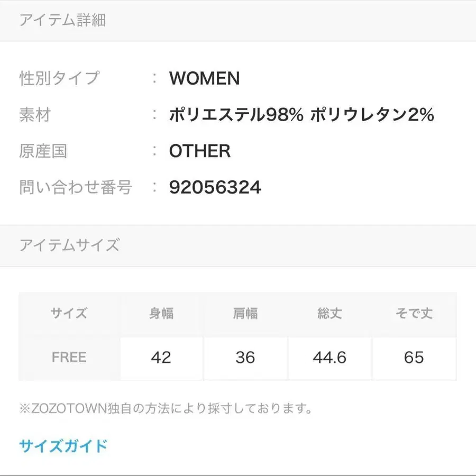Select the 身幅 value 42

point(161,358)
